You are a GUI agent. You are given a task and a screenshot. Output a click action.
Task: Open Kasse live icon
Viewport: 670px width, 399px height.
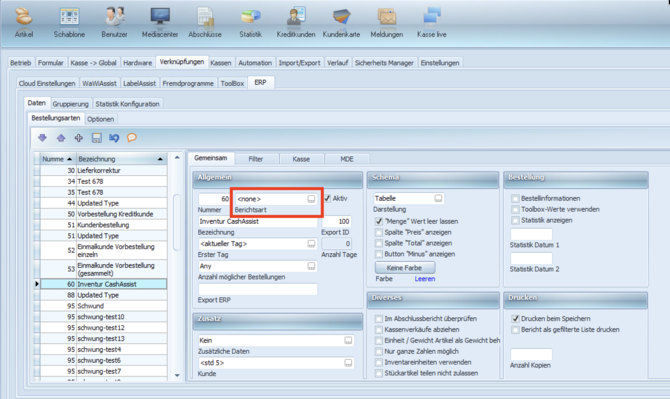(x=432, y=17)
